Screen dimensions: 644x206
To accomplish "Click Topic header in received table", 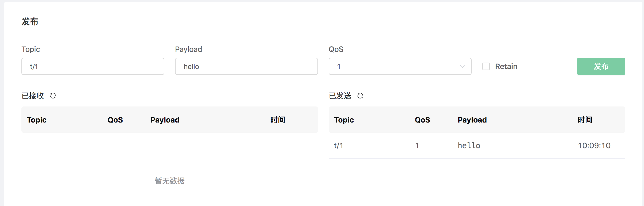I will (x=37, y=120).
